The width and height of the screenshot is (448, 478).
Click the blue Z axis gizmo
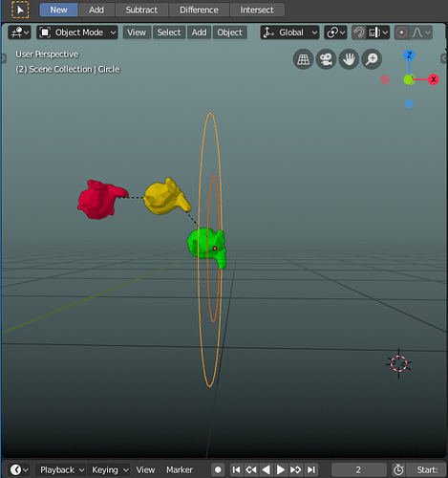(409, 55)
